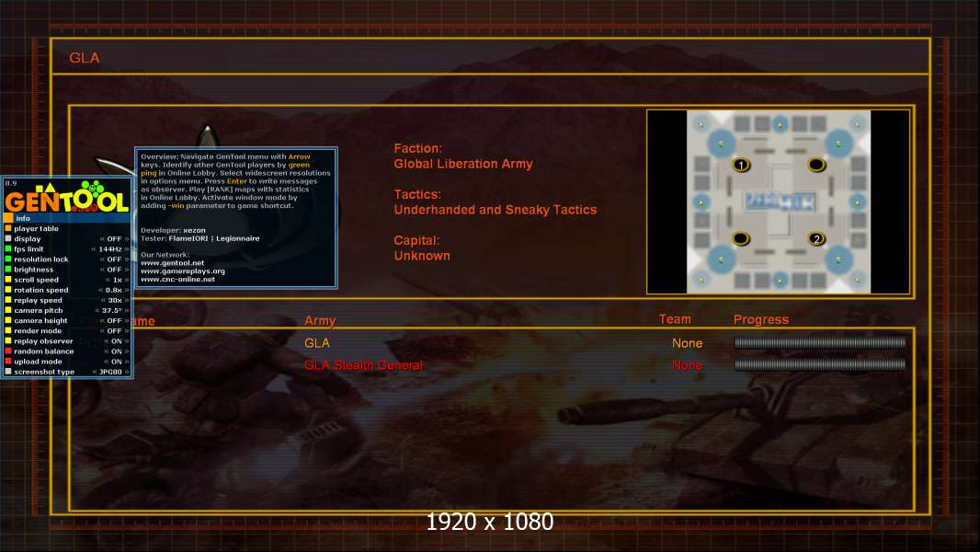Click the red square beside upload mode
Image resolution: width=980 pixels, height=552 pixels.
(x=8, y=362)
